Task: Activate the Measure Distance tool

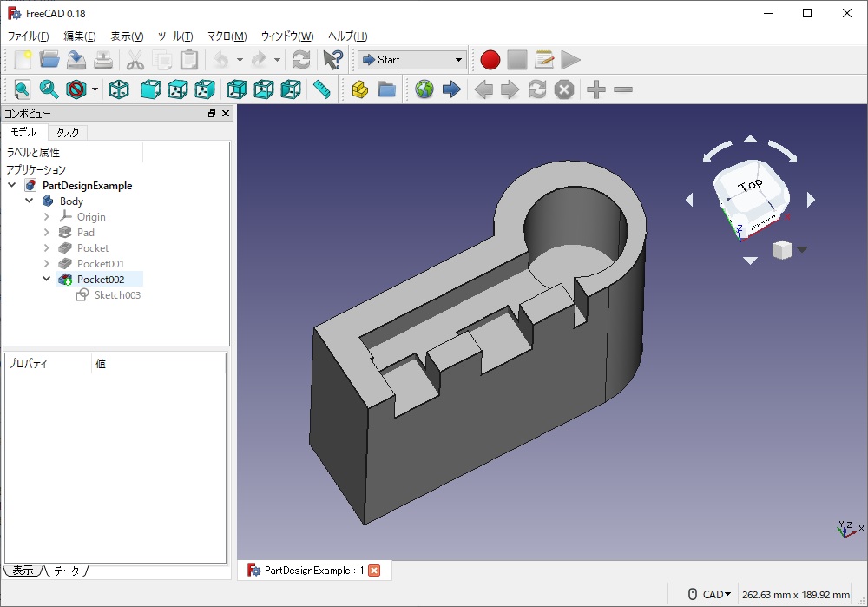Action: tap(320, 89)
